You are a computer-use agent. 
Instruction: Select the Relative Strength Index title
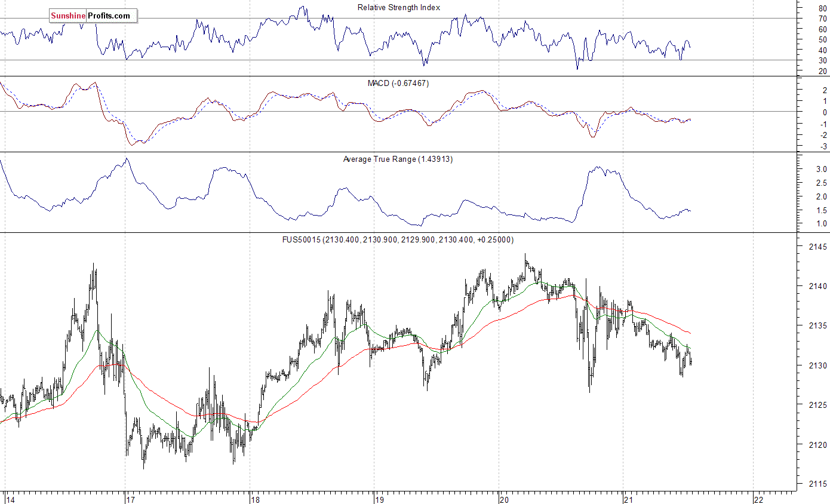pos(399,7)
